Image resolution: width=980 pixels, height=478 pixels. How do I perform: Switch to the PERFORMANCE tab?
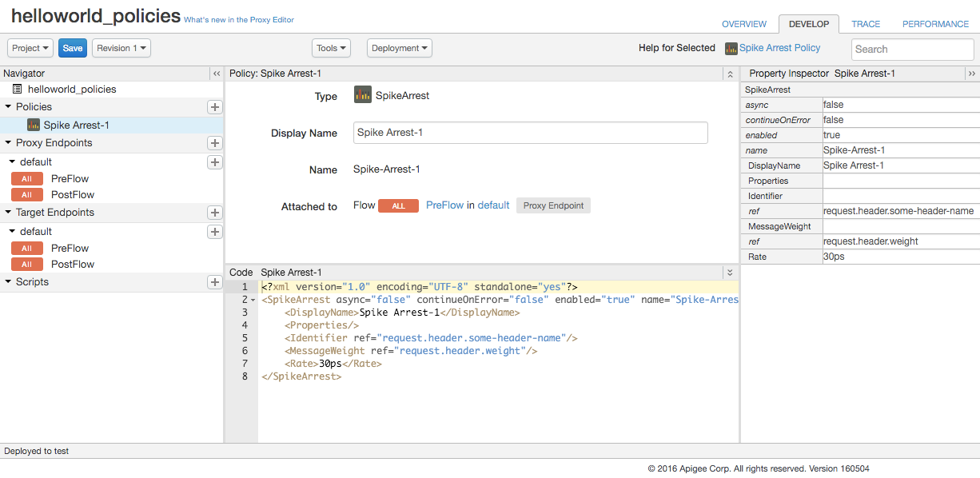(935, 24)
